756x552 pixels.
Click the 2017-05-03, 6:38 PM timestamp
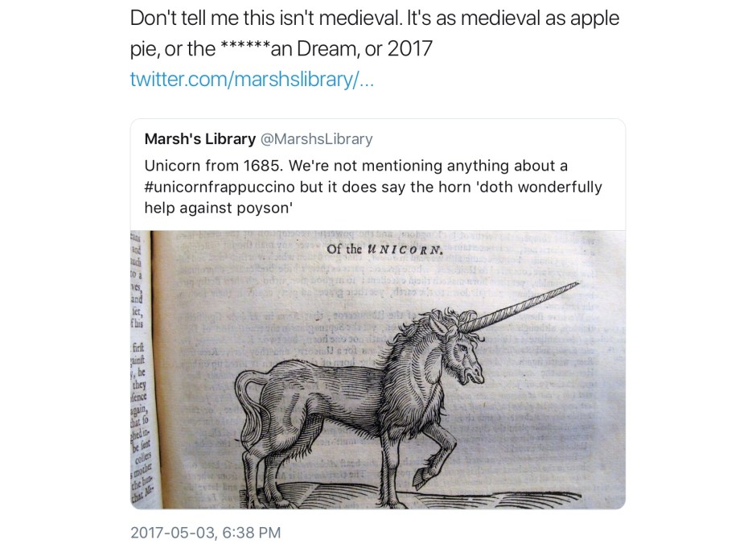pos(205,533)
